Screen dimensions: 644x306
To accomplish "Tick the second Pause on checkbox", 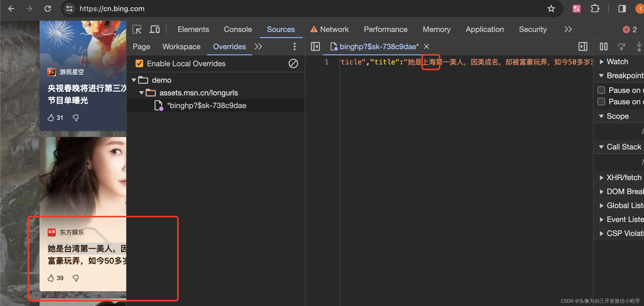I will pos(601,101).
